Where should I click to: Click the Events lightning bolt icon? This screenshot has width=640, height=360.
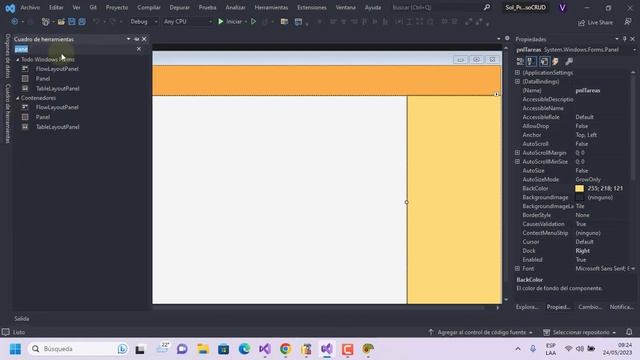coord(556,61)
